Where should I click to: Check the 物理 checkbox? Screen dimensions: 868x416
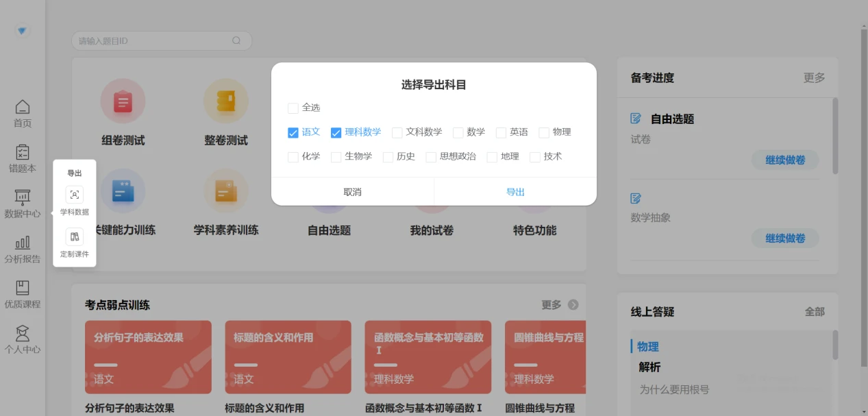click(x=544, y=132)
